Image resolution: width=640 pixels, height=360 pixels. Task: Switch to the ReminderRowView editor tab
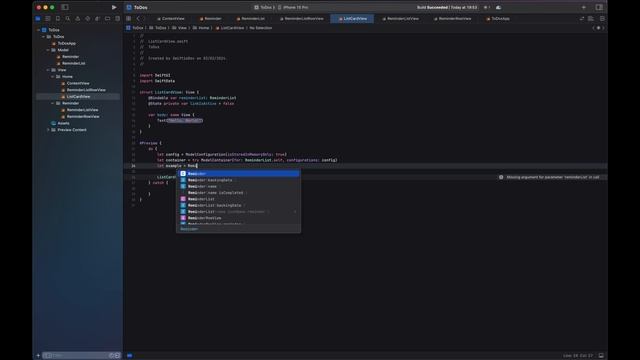[x=452, y=18]
